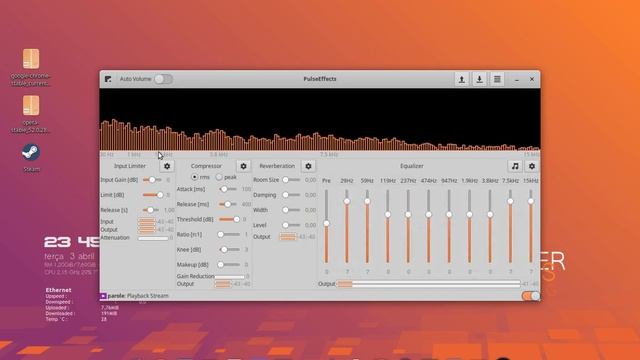The height and width of the screenshot is (360, 640).
Task: Click the Compressor Gain Reduction meter
Action: click(x=229, y=277)
